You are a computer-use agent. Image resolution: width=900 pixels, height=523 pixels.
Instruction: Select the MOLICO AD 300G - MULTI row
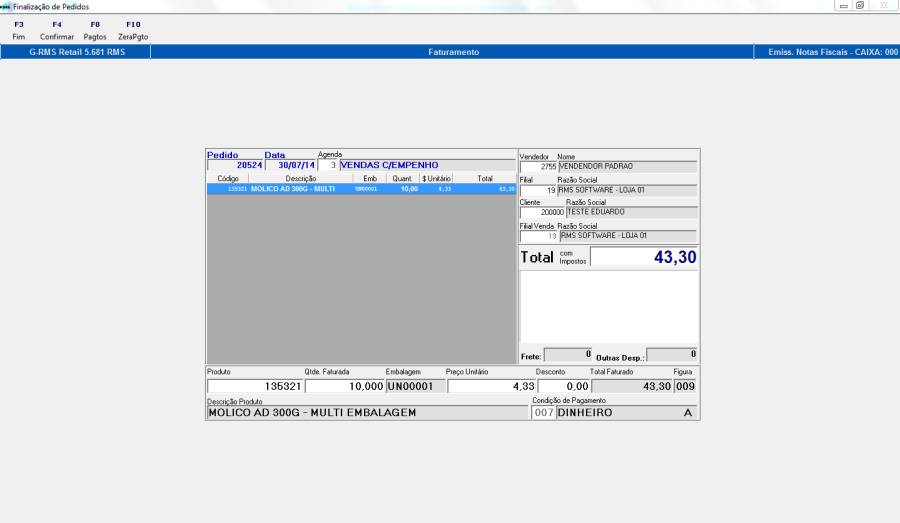(362, 189)
